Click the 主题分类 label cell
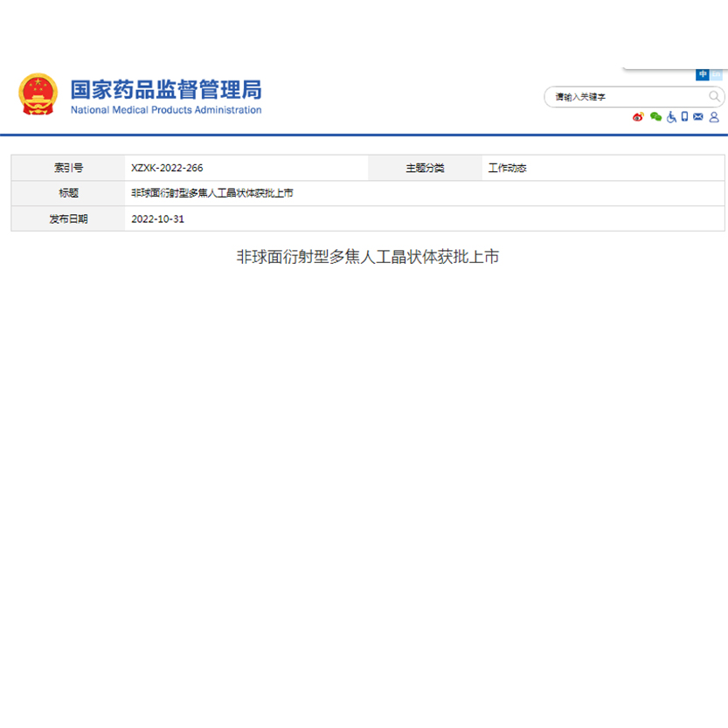This screenshot has height=728, width=728. 425,168
